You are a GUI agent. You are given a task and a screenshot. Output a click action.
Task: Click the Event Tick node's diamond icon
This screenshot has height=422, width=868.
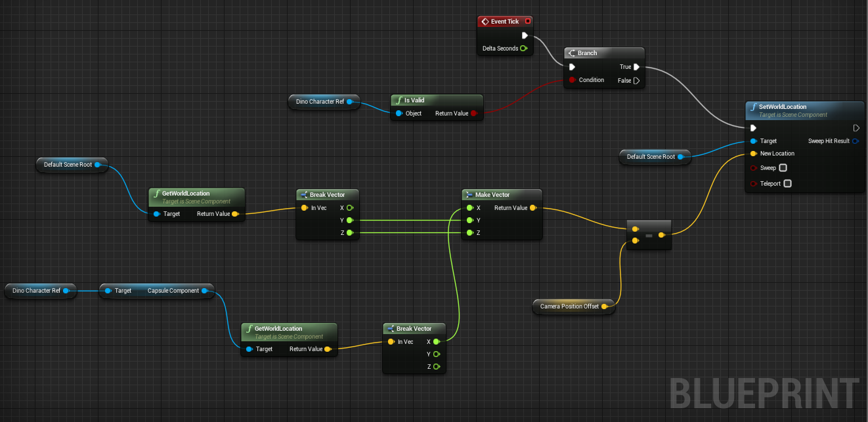coord(485,22)
